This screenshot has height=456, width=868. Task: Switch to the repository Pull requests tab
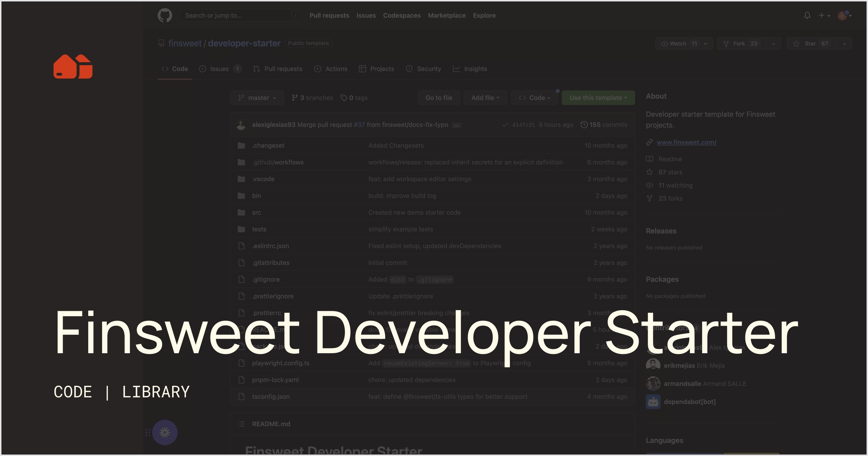pos(278,69)
